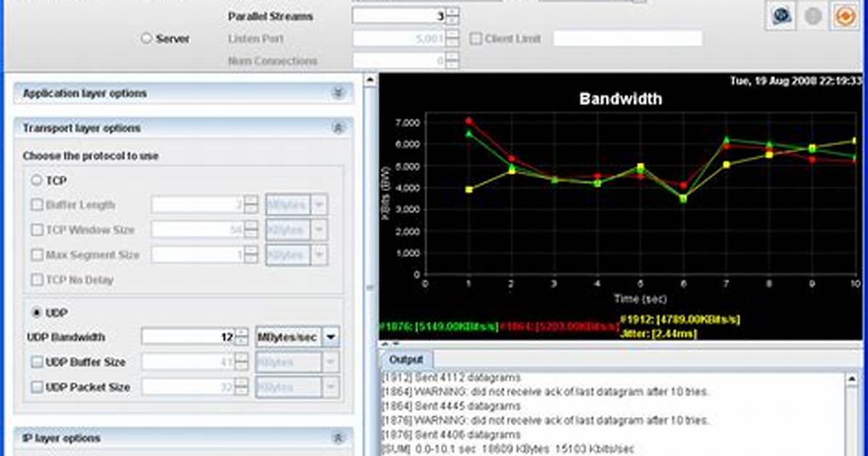The image size is (868, 456).
Task: Click the Time (sec) axis label
Action: click(x=640, y=298)
